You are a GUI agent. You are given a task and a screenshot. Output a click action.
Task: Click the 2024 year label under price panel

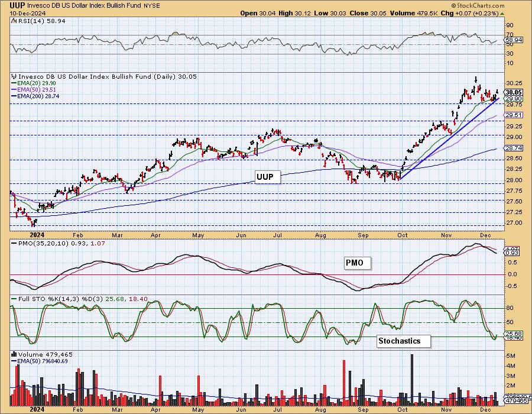click(x=37, y=235)
